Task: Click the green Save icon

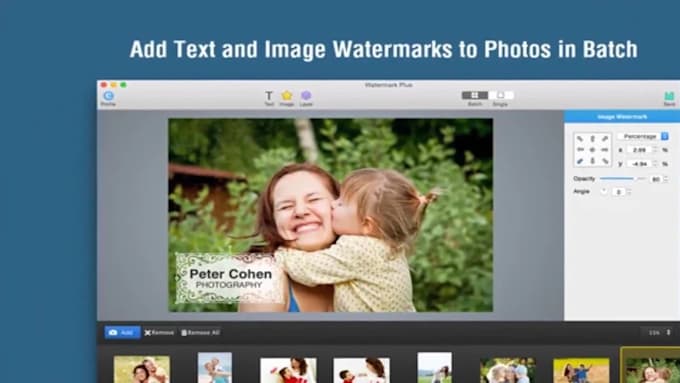Action: pyautogui.click(x=669, y=96)
